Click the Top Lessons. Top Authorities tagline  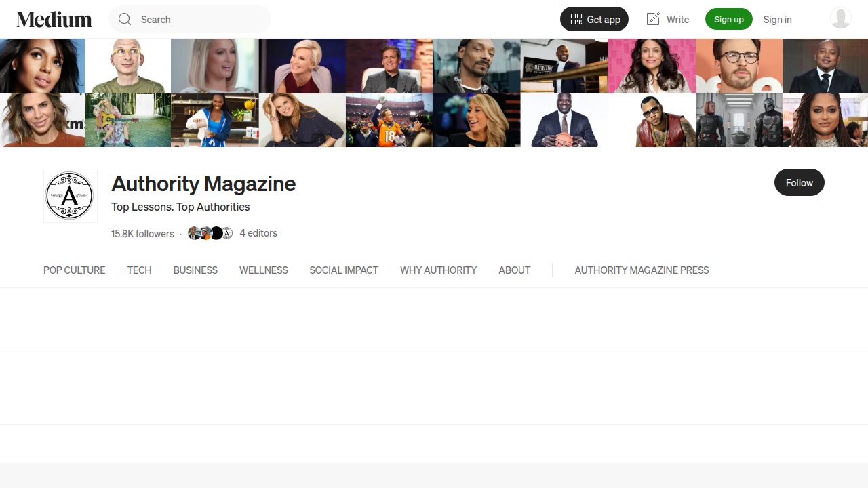coord(180,207)
